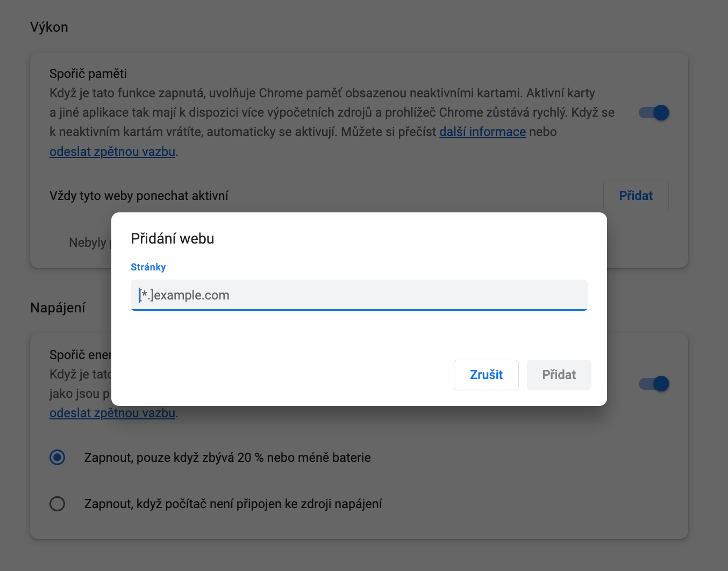Click the "Napájení" section heading

pos(58,308)
